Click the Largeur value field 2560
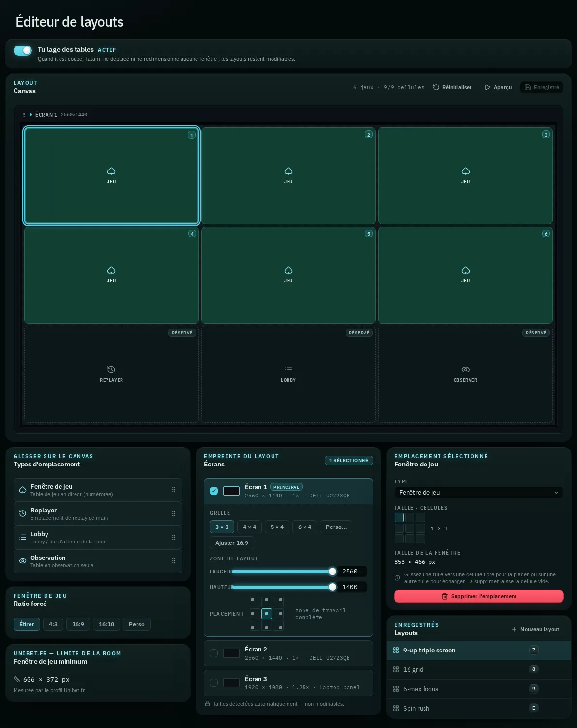The width and height of the screenshot is (577, 728). click(x=352, y=572)
